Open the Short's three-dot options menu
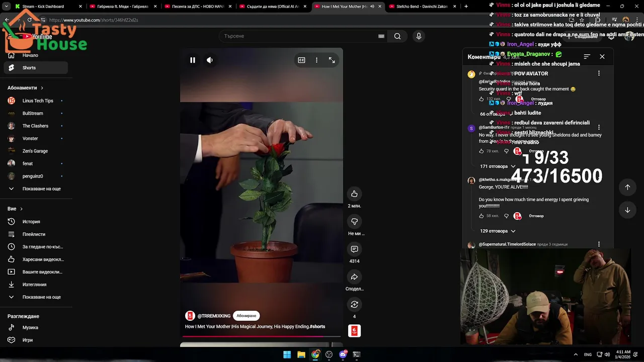Image resolution: width=644 pixels, height=362 pixels. 316,60
